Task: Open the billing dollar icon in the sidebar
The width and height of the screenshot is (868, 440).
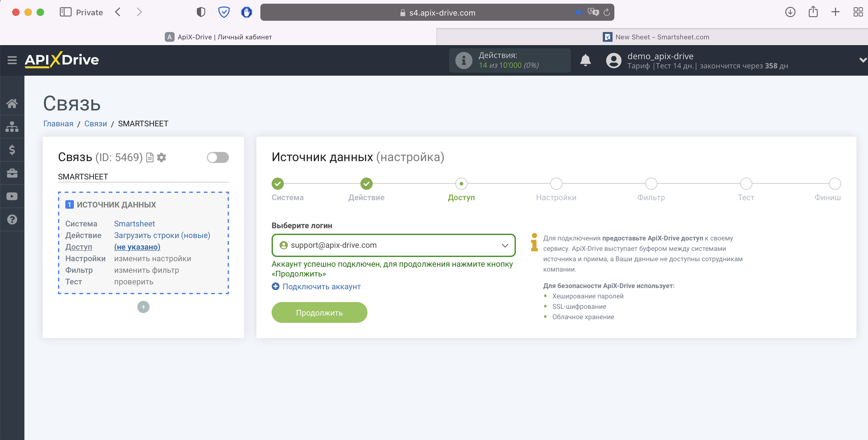Action: pos(12,150)
